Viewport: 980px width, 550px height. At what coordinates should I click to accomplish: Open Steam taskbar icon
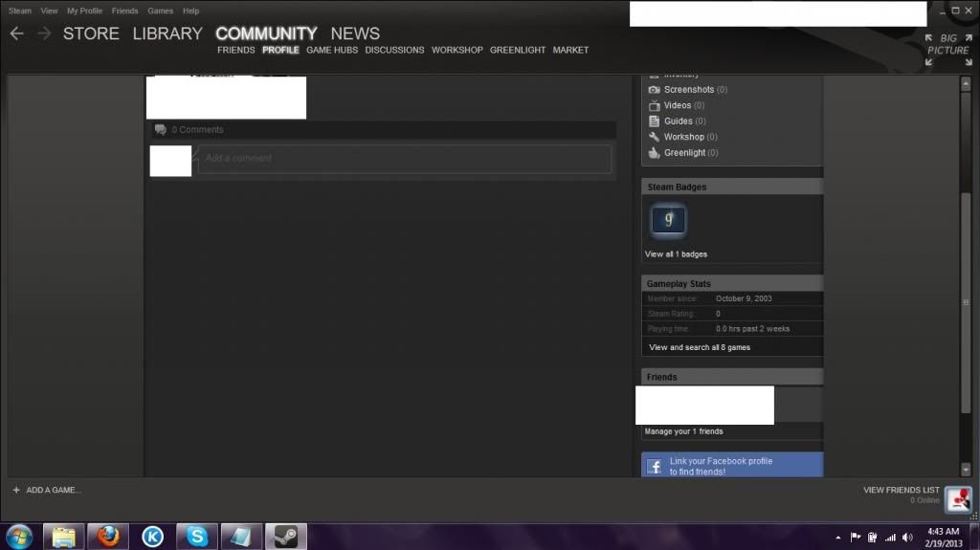pos(286,537)
